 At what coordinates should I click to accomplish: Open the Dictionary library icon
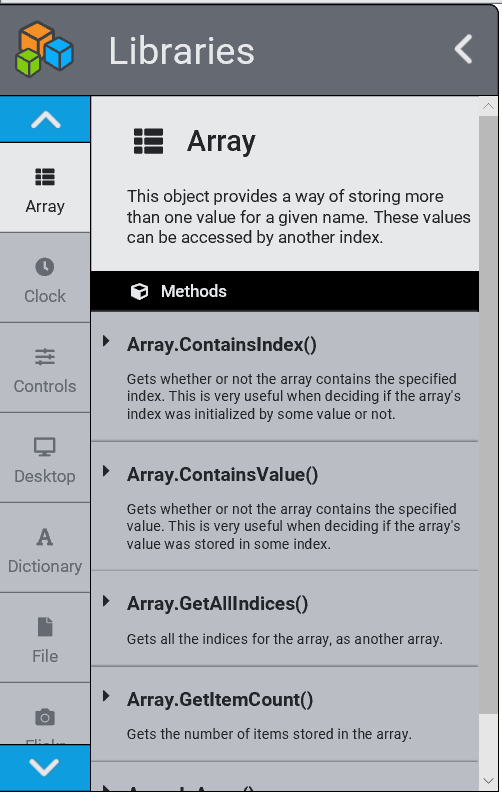45,537
